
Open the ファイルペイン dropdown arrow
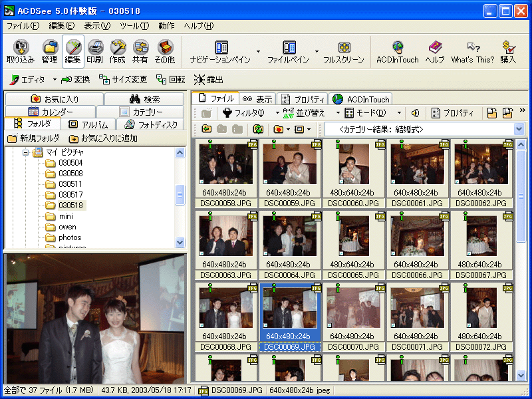pos(317,52)
